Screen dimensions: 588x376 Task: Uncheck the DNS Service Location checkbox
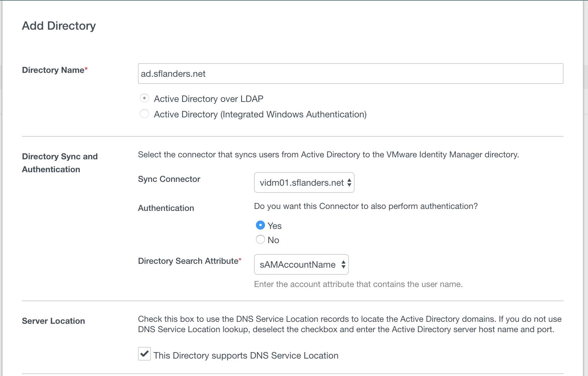click(x=144, y=354)
